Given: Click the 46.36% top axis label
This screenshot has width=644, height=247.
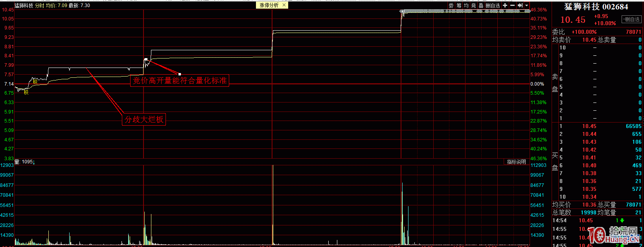Looking at the screenshot, I should (x=538, y=10).
